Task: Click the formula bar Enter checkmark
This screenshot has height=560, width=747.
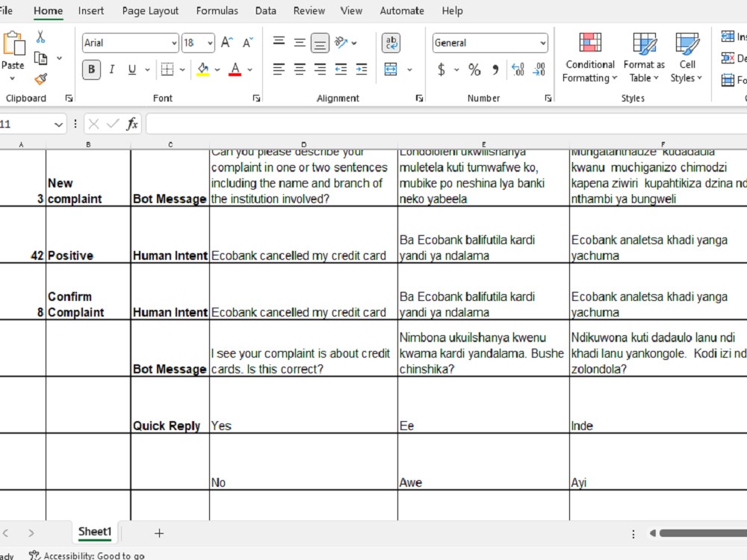Action: [x=113, y=124]
